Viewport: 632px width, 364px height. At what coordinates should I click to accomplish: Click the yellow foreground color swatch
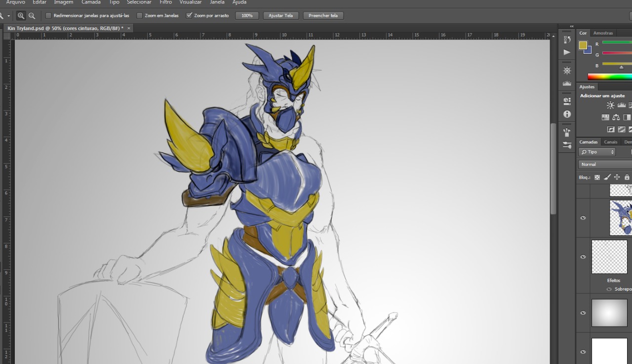pyautogui.click(x=583, y=45)
